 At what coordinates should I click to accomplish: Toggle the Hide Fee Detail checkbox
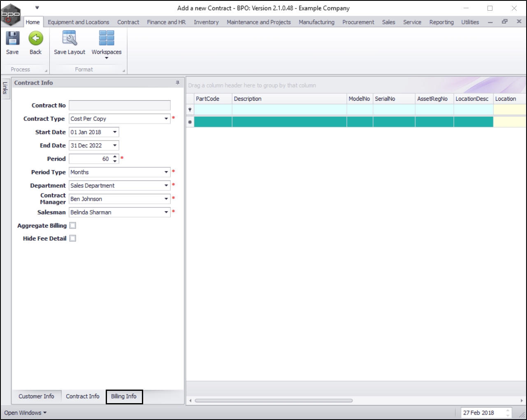point(73,238)
